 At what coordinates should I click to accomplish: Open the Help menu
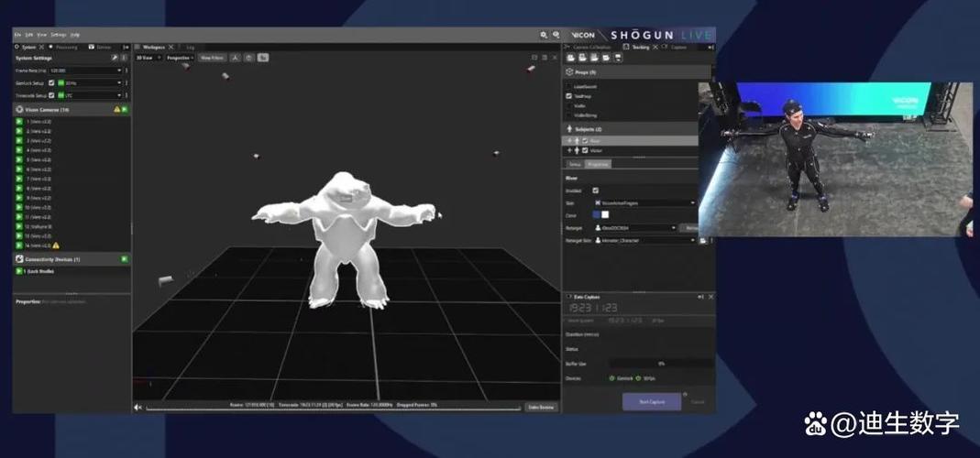point(75,35)
